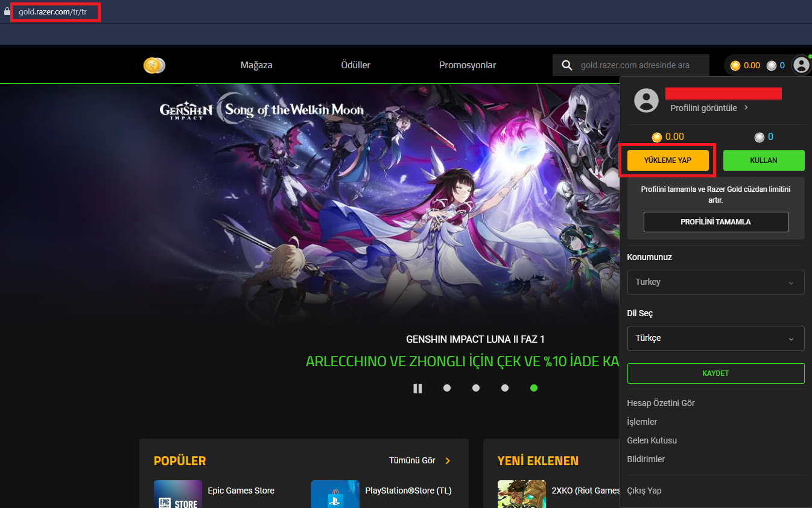Click the silver coin balance 0 in header
Screen dimensions: 812x508
click(x=776, y=65)
